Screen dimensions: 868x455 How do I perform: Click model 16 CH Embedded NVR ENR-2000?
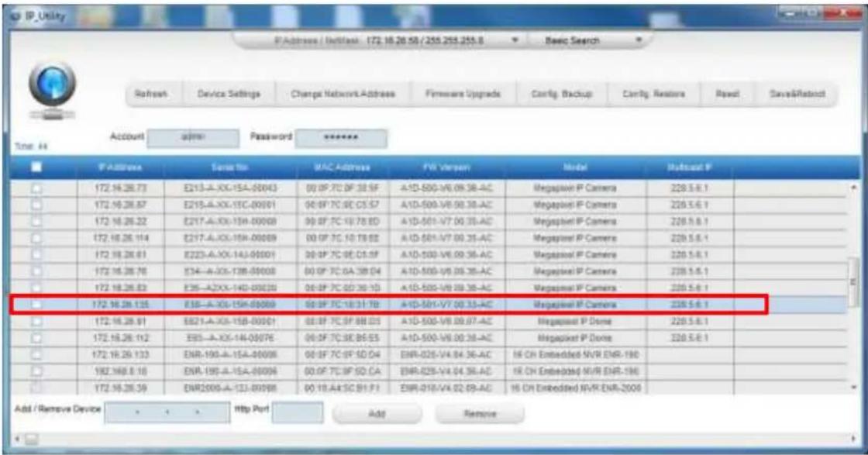pyautogui.click(x=575, y=388)
